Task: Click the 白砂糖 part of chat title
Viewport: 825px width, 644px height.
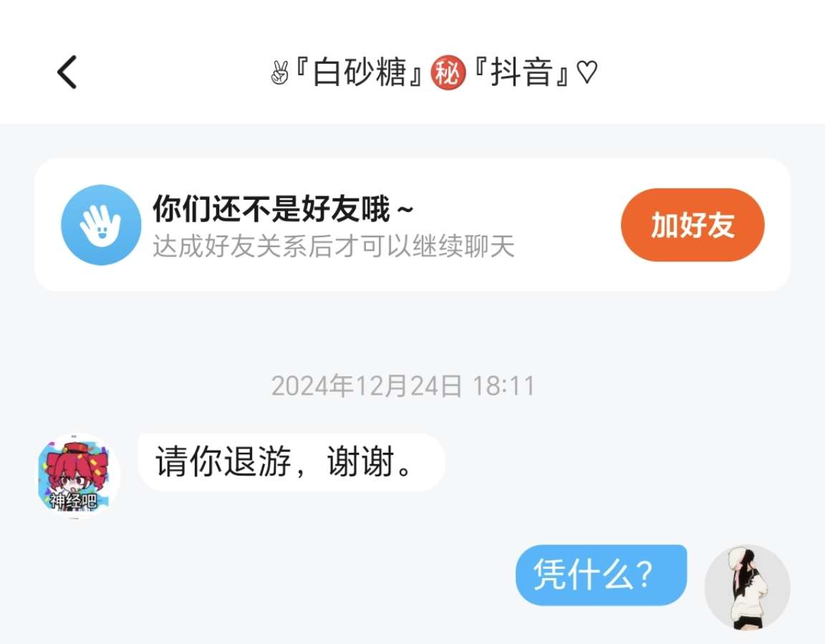Action: point(360,72)
